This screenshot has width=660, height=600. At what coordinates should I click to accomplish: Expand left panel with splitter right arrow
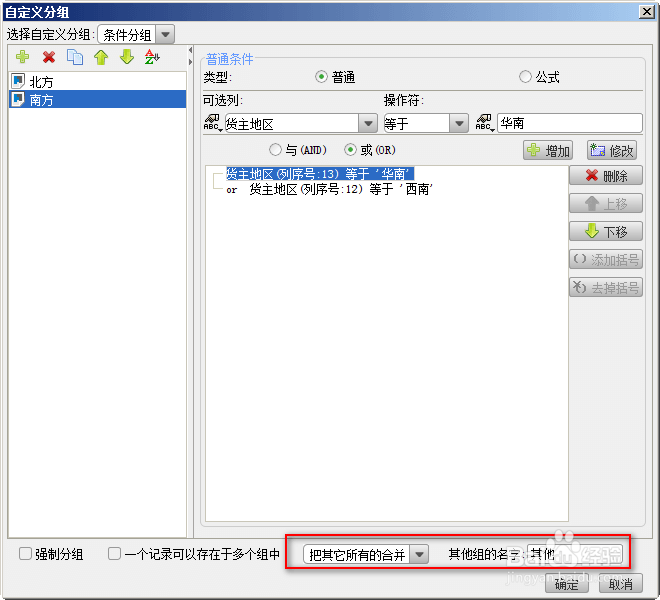[190, 61]
